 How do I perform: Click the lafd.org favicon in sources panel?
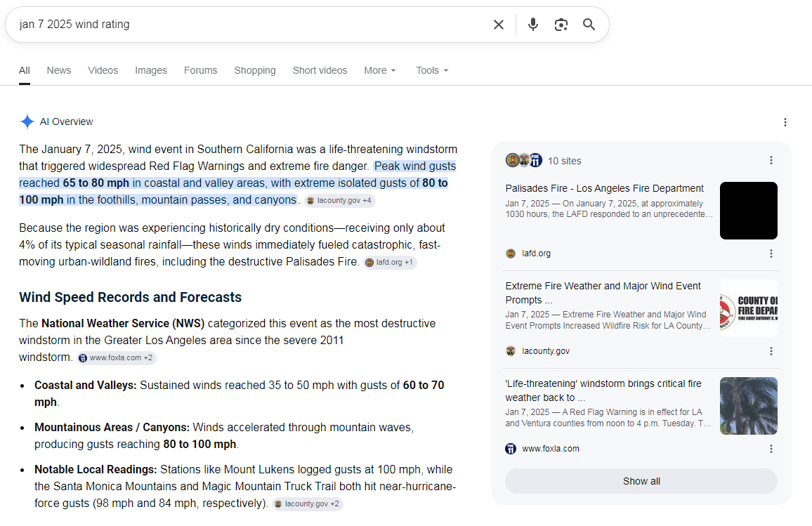511,254
